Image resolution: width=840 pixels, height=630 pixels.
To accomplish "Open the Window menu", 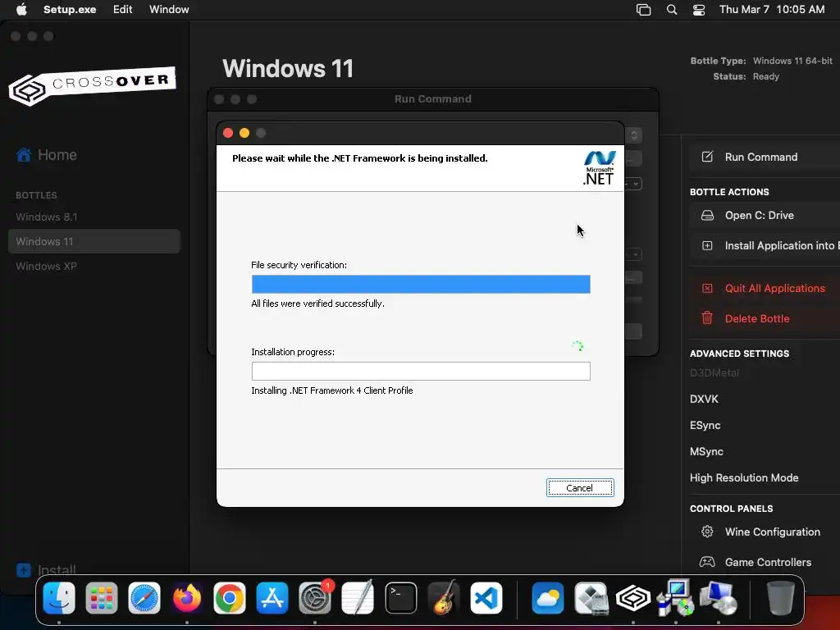I will pos(169,9).
